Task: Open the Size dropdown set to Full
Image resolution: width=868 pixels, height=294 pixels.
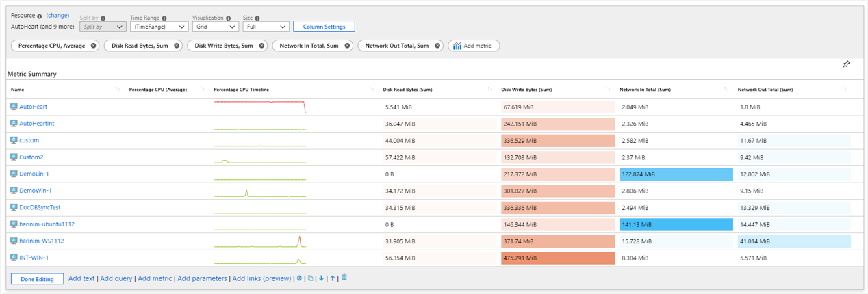Action: pos(266,27)
